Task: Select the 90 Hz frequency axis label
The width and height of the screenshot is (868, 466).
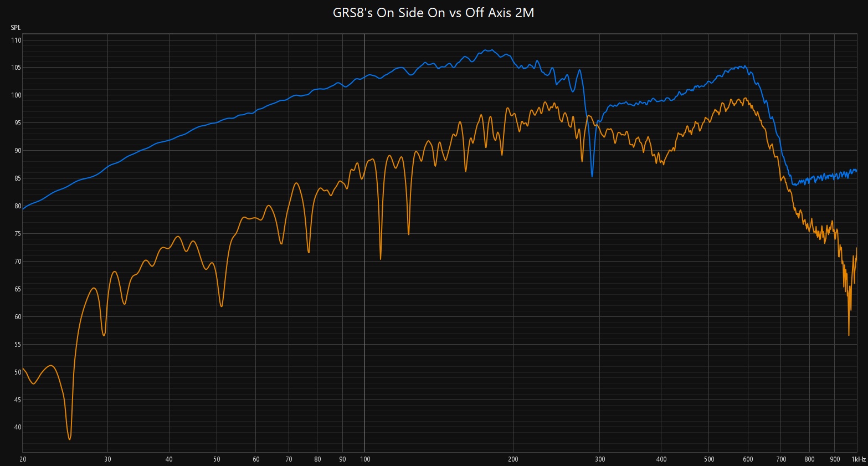Action: [342, 459]
